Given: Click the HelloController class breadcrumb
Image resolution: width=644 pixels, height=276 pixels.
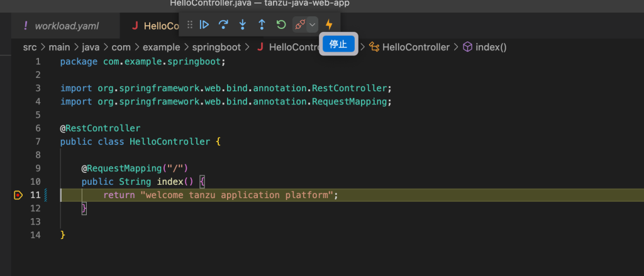Looking at the screenshot, I should tap(415, 47).
